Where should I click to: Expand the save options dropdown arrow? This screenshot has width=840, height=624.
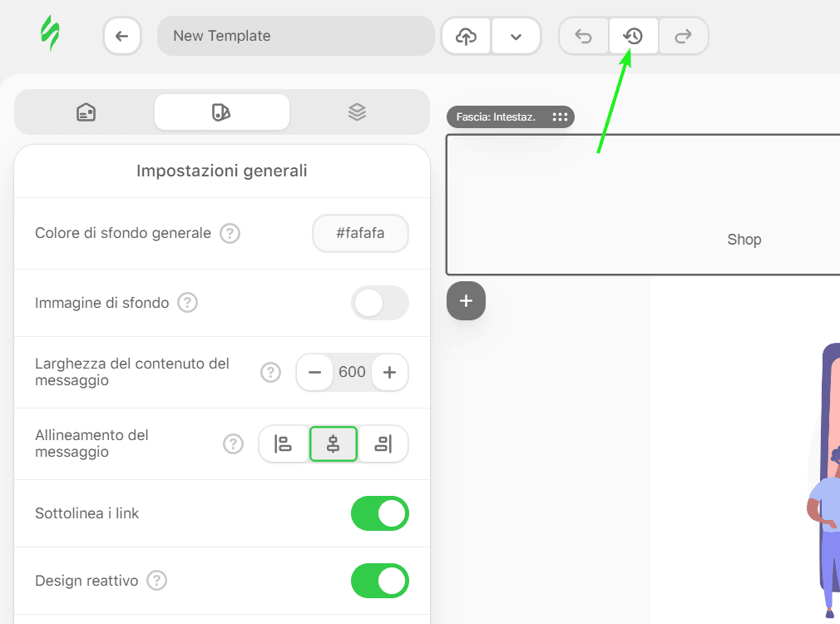[x=516, y=37]
